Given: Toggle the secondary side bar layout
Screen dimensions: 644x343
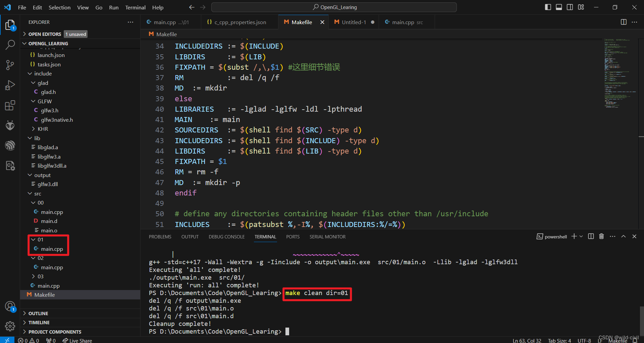Looking at the screenshot, I should 570,7.
